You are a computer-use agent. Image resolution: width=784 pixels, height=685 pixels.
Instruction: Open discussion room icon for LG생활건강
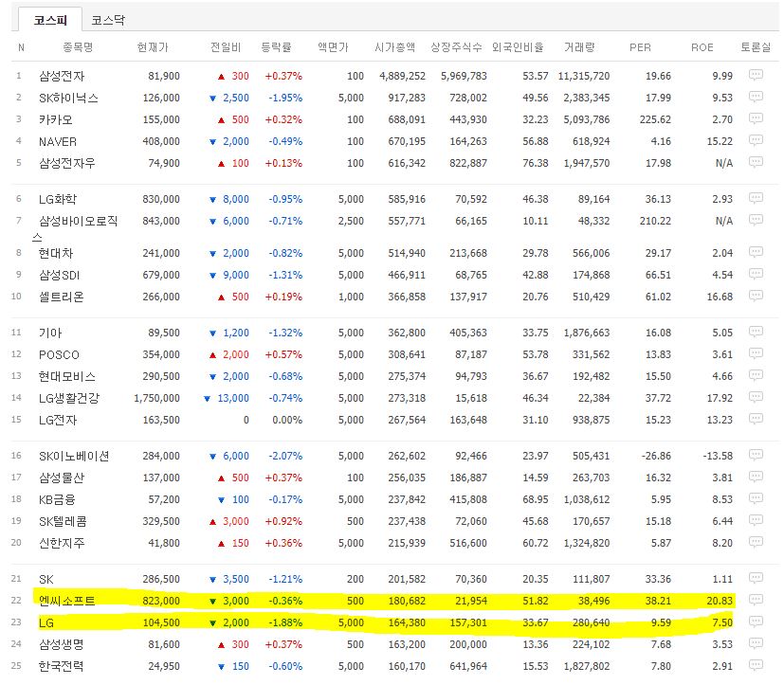(756, 397)
